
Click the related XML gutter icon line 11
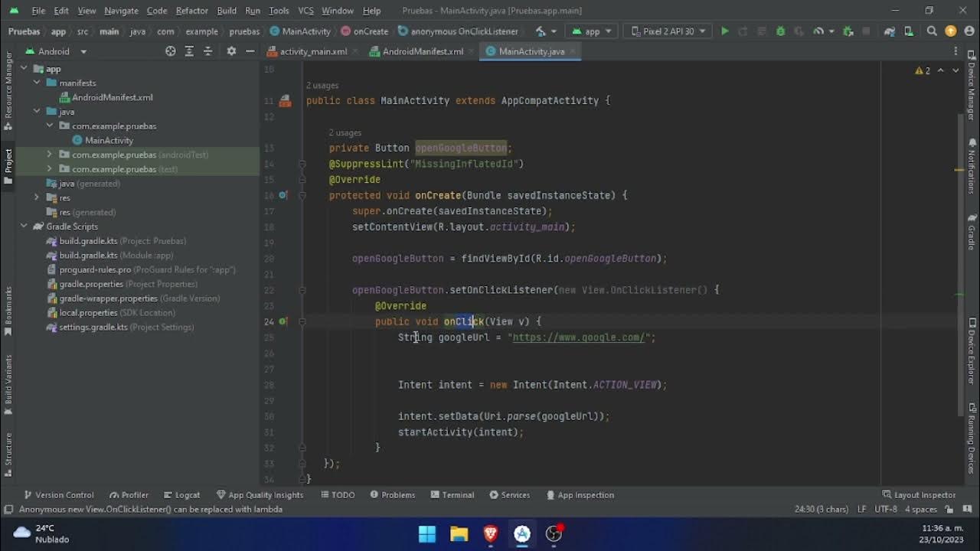tap(285, 100)
